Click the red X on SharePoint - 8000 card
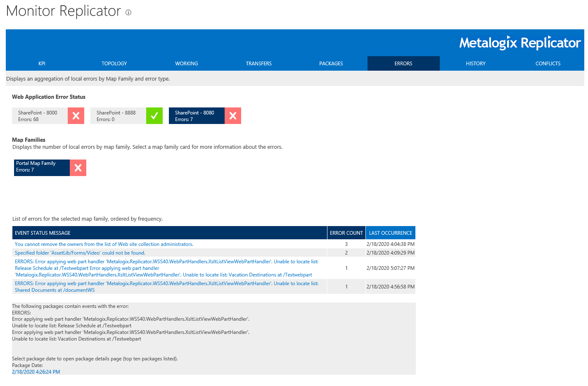588x386 pixels. click(76, 116)
